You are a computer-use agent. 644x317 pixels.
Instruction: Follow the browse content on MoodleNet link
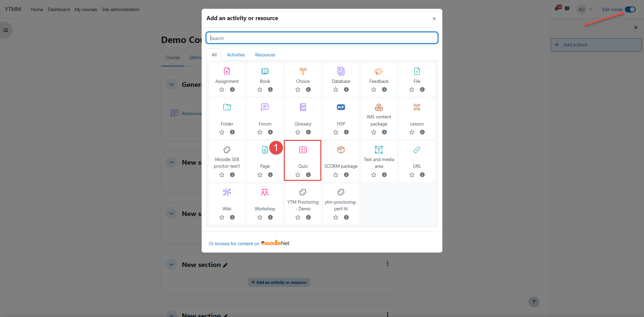pyautogui.click(x=249, y=243)
